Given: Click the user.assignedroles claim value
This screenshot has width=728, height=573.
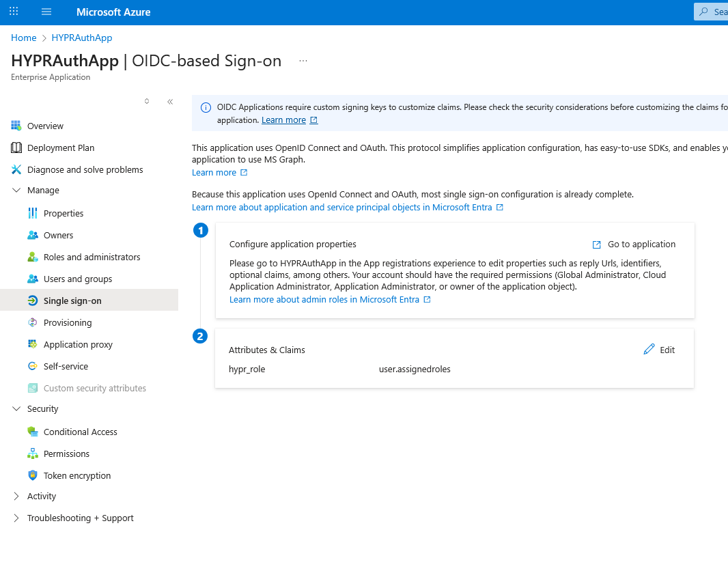Looking at the screenshot, I should pos(415,369).
